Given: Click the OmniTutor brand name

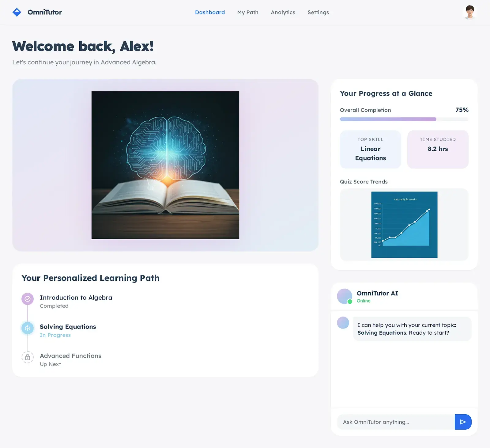Looking at the screenshot, I should tap(45, 12).
